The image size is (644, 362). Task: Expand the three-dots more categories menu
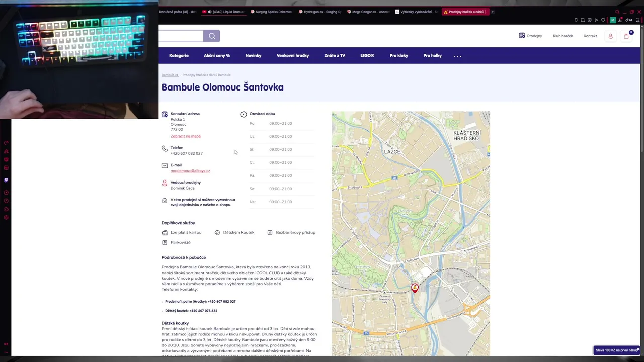(457, 56)
